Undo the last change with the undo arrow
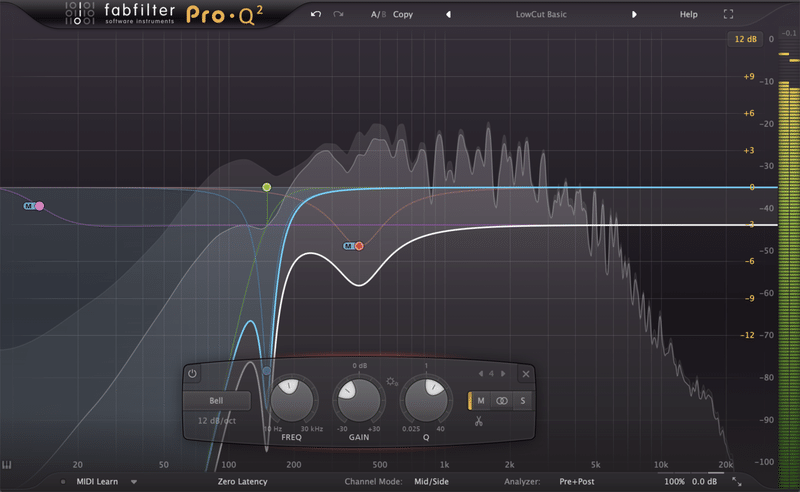The width and height of the screenshot is (800, 492). coord(316,14)
